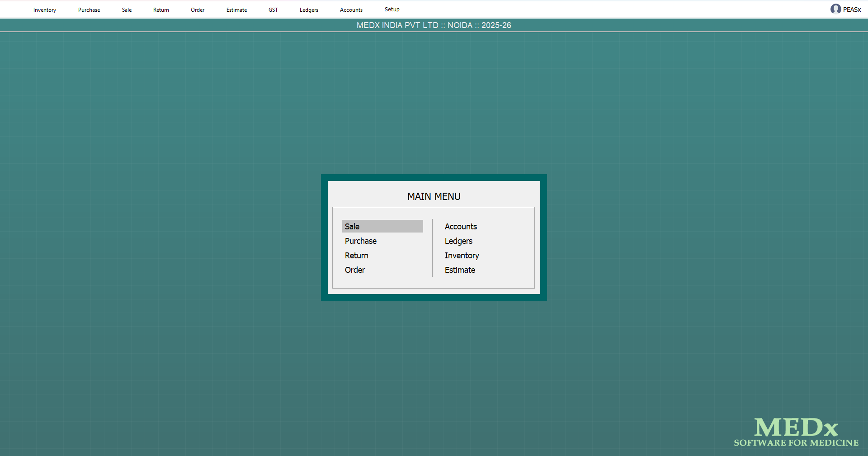Choose Order from the Main Menu panel
Viewport: 868px width, 456px height.
coord(355,270)
